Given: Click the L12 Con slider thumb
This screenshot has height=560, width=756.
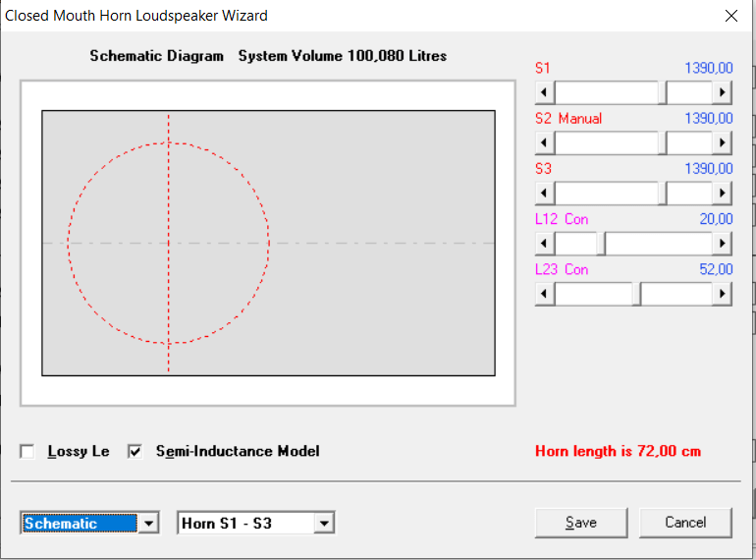Looking at the screenshot, I should coord(601,244).
